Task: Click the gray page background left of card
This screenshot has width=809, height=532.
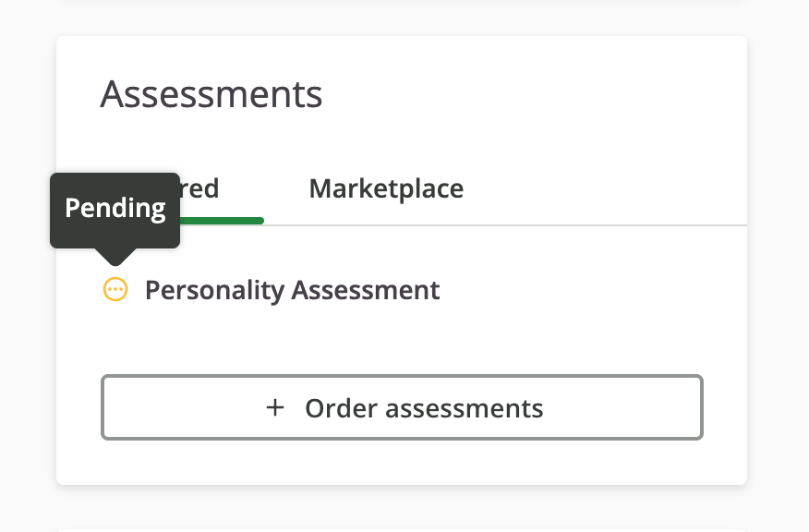Action: click(28, 277)
